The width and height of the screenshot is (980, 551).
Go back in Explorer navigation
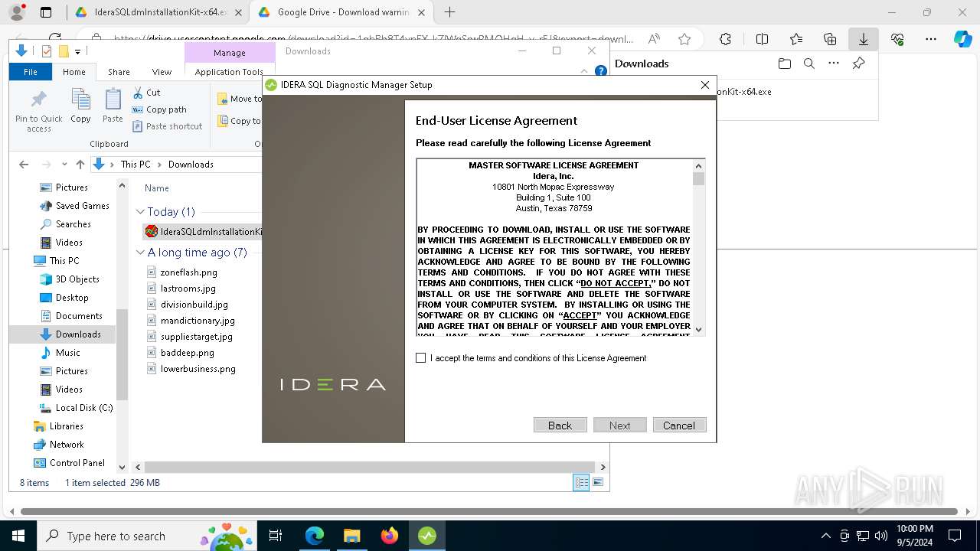click(x=24, y=165)
